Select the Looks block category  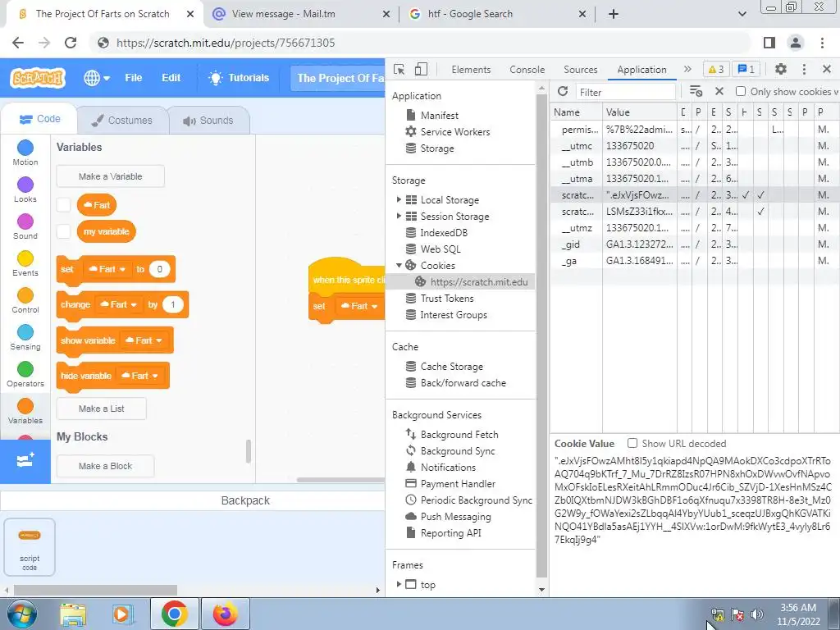coord(25,189)
